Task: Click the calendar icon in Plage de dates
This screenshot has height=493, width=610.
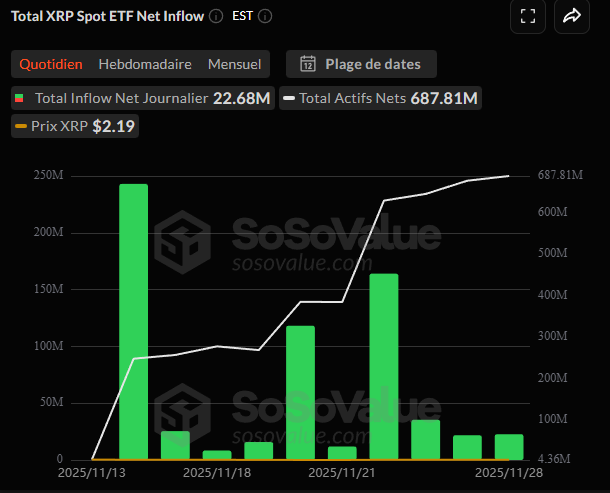Action: pyautogui.click(x=308, y=64)
